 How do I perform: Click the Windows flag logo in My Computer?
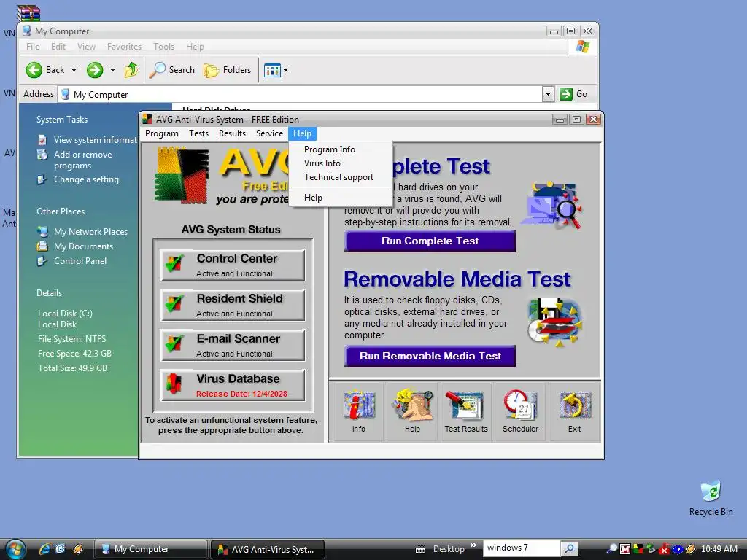pos(583,47)
